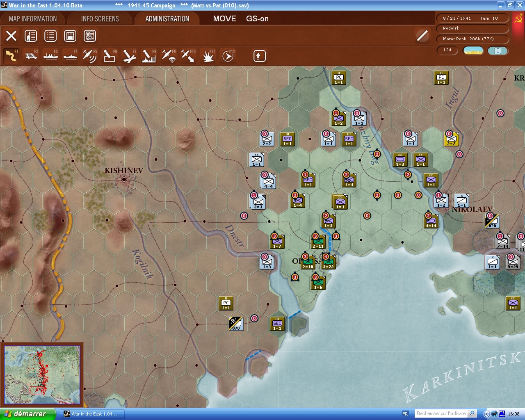Select F8 bomb city mode
This screenshot has width=525, height=420.
[149, 56]
